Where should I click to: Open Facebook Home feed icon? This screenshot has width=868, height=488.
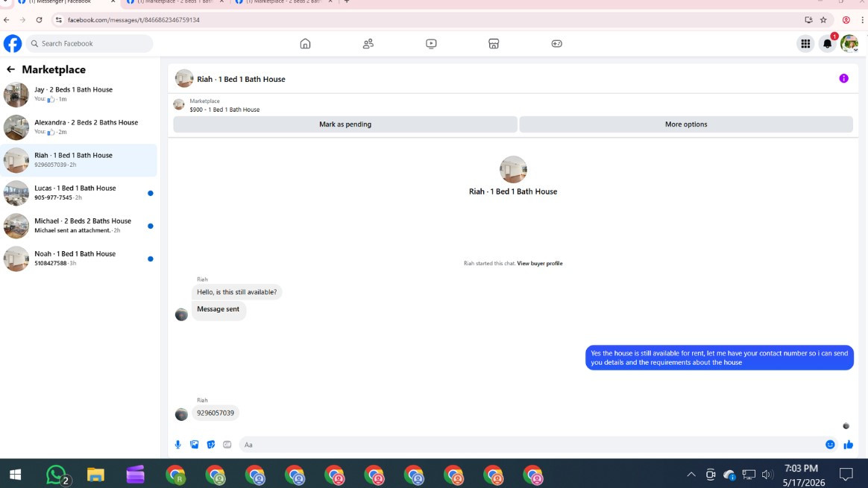click(305, 44)
